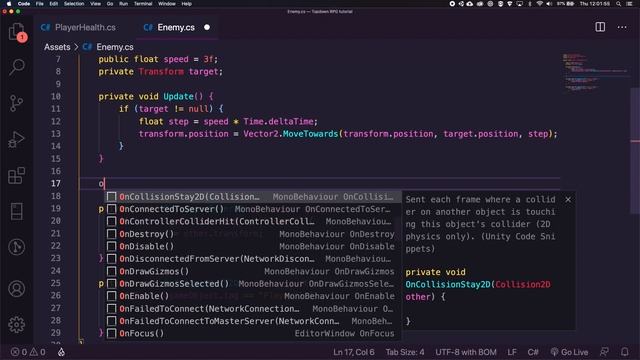640x360 pixels.
Task: Open the bookmark icon in activity bar
Action: 16,211
